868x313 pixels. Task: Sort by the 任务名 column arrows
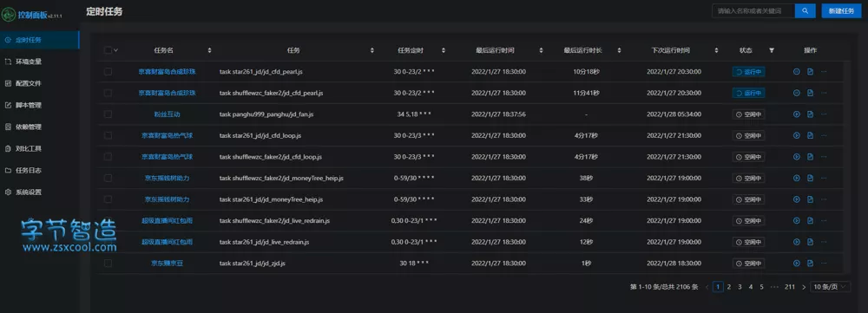[209, 50]
